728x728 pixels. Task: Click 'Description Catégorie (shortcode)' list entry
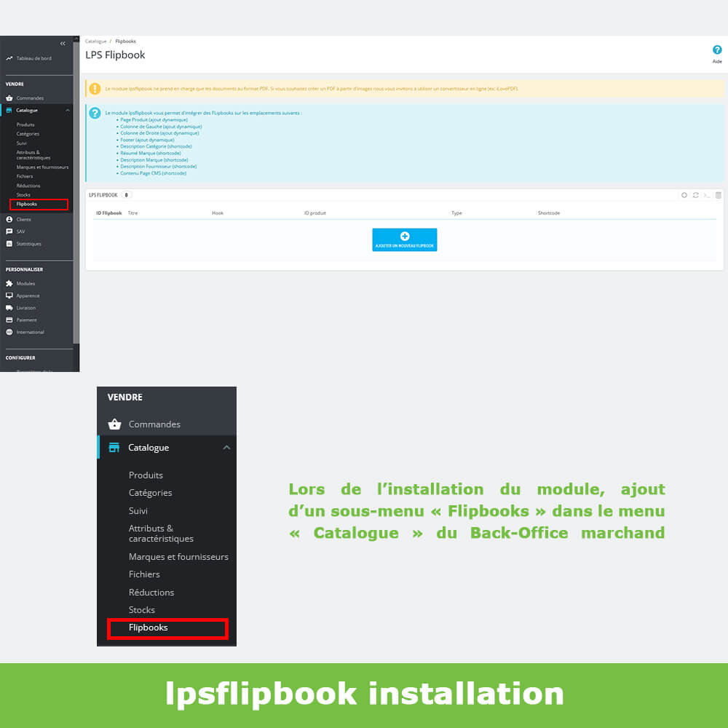point(156,146)
